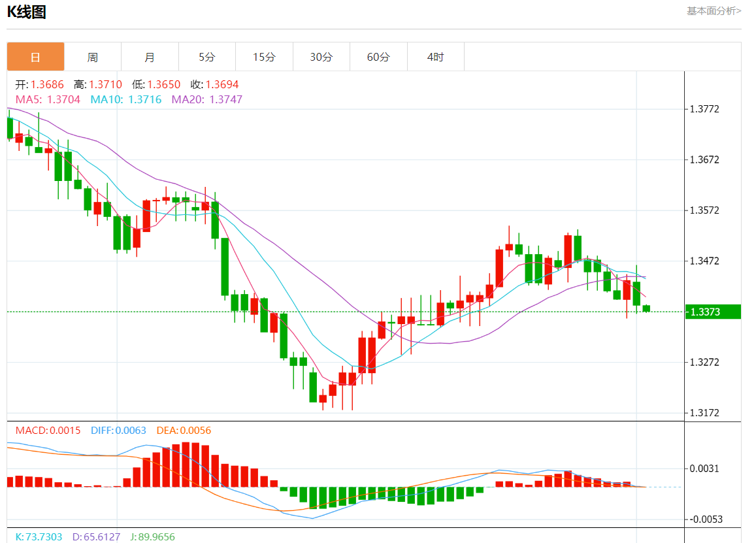The width and height of the screenshot is (756, 543).
Task: Click the K:73.7303 KDJ value
Action: 39,536
